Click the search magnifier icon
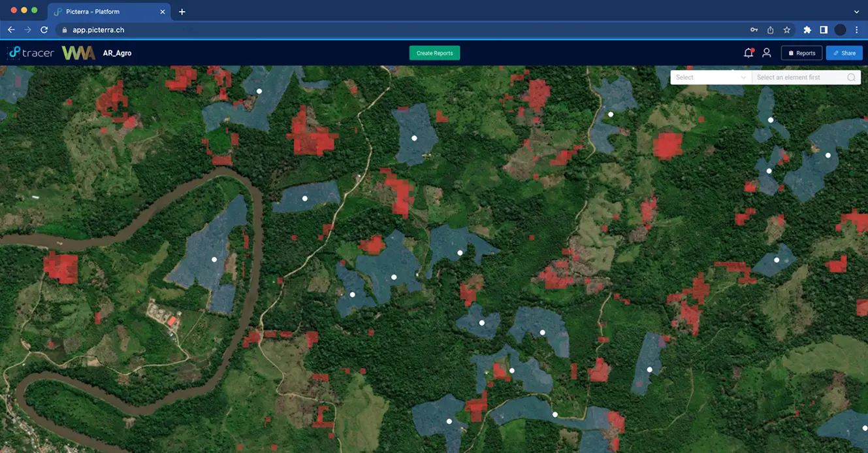The width and height of the screenshot is (868, 453). (851, 77)
